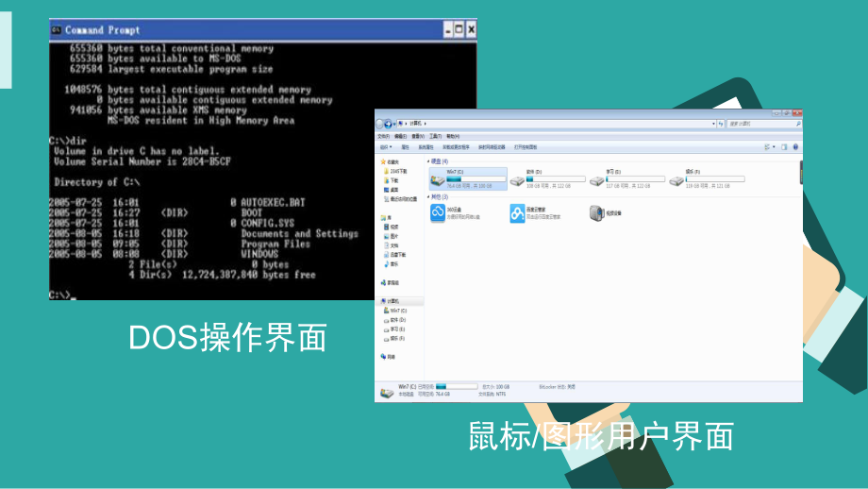Click the Explorer back navigation arrow
The image size is (868, 489).
(x=379, y=124)
